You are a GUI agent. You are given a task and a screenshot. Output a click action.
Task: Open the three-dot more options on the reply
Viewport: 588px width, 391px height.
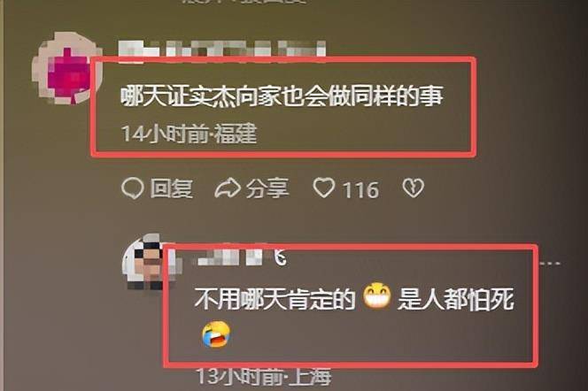550,264
